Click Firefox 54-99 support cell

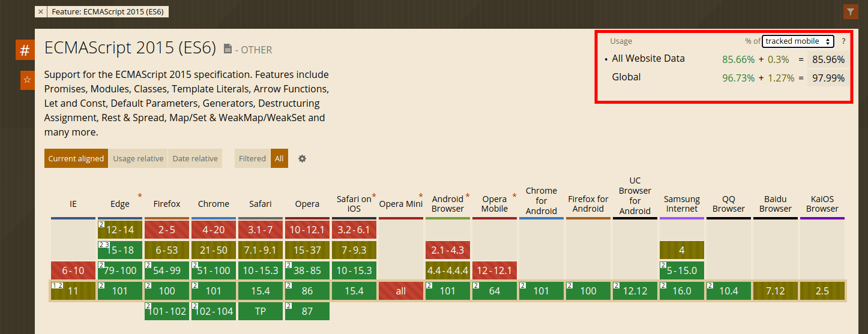coord(167,270)
